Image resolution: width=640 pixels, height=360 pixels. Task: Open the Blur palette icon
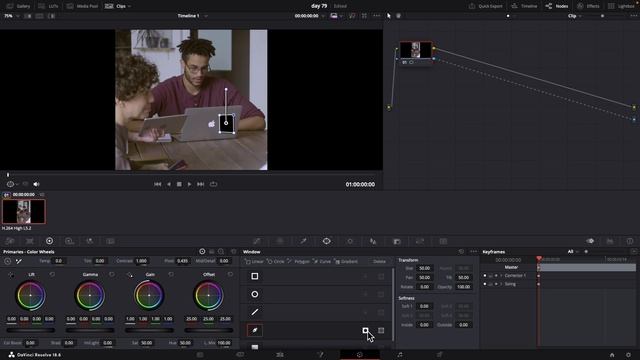click(373, 241)
